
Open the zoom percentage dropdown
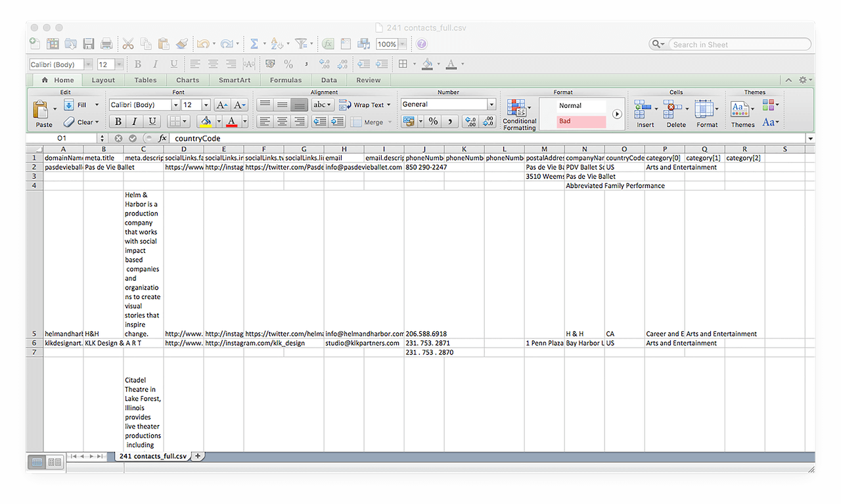[x=402, y=44]
